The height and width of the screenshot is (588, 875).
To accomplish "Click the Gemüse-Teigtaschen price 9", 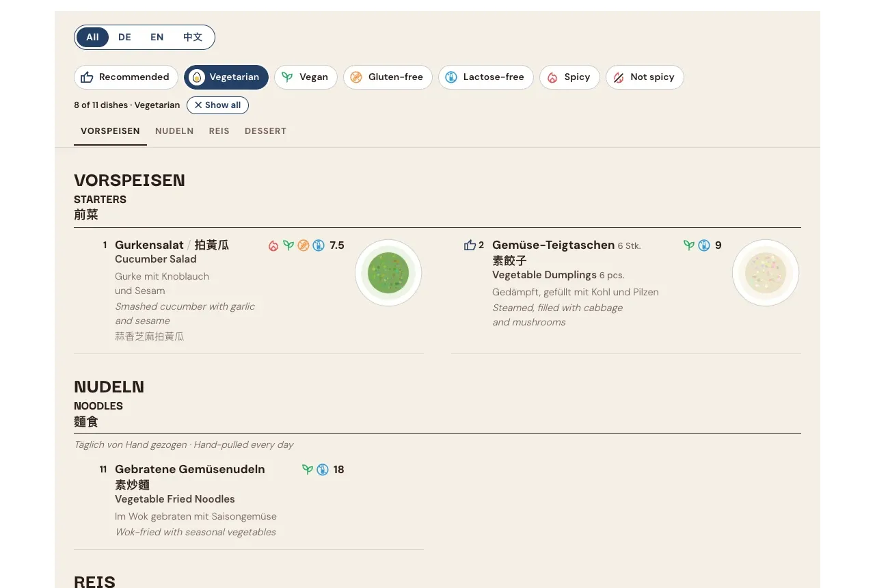I will (x=718, y=245).
